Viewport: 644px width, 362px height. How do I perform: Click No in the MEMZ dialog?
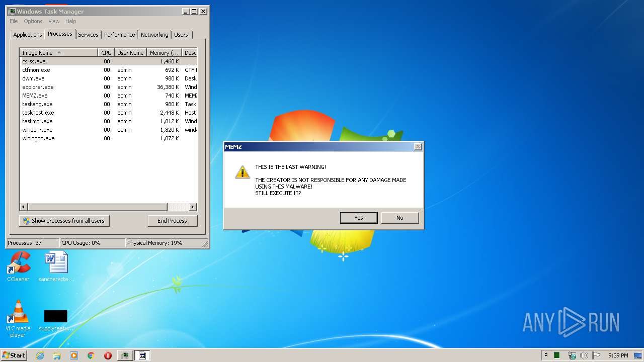point(400,218)
